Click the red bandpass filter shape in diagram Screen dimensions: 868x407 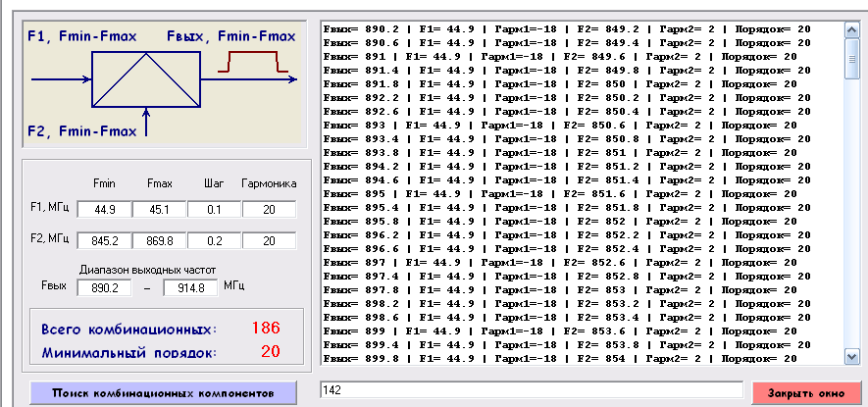pos(253,62)
